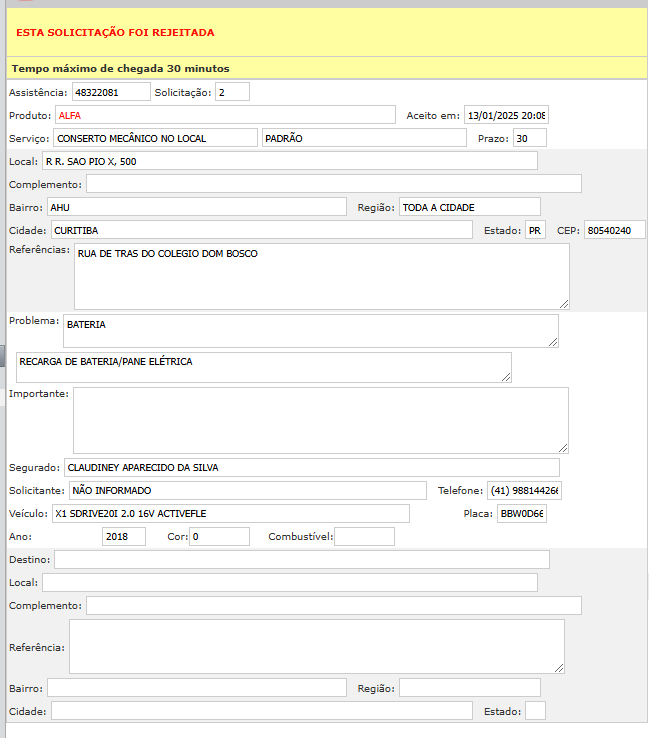Select the Prazo field
649x738 pixels.
pyautogui.click(x=529, y=138)
